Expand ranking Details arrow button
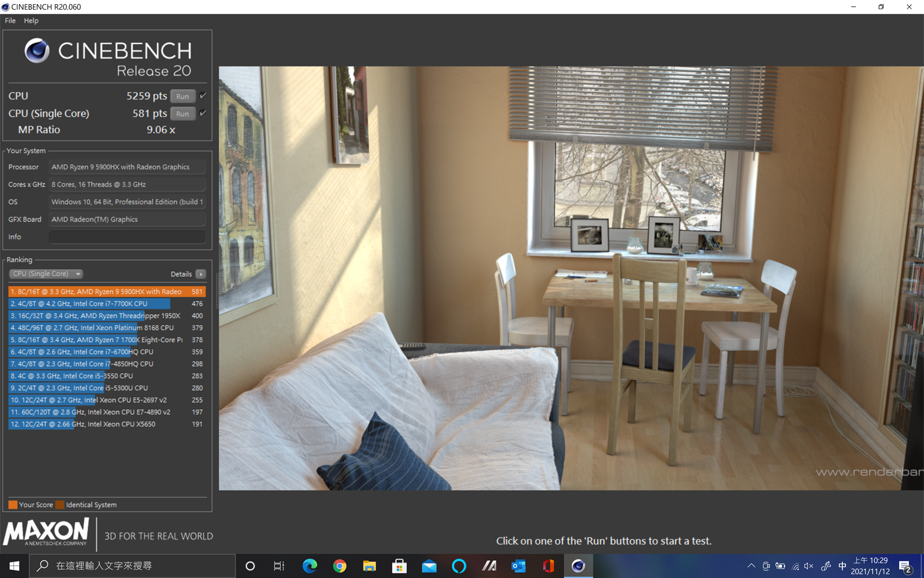924x578 pixels. [200, 274]
